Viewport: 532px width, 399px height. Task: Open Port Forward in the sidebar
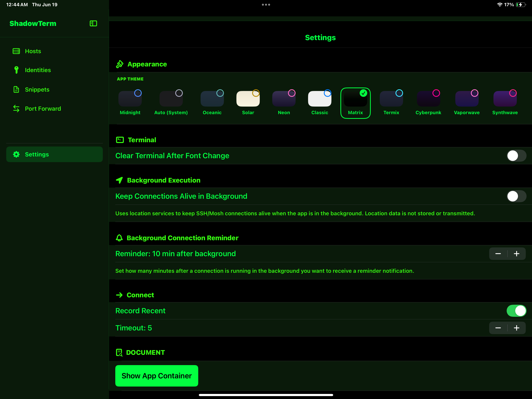[x=55, y=109]
